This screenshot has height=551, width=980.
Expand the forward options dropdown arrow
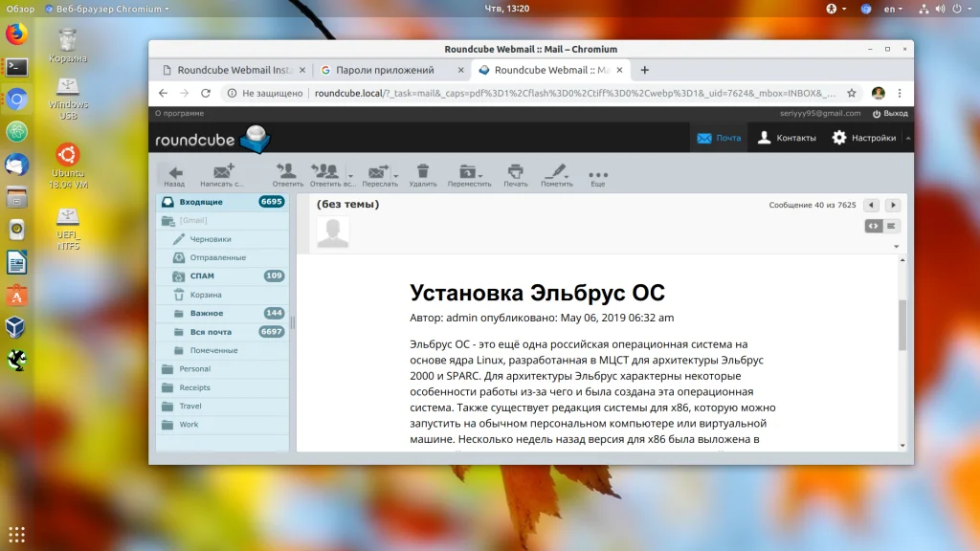tap(396, 176)
